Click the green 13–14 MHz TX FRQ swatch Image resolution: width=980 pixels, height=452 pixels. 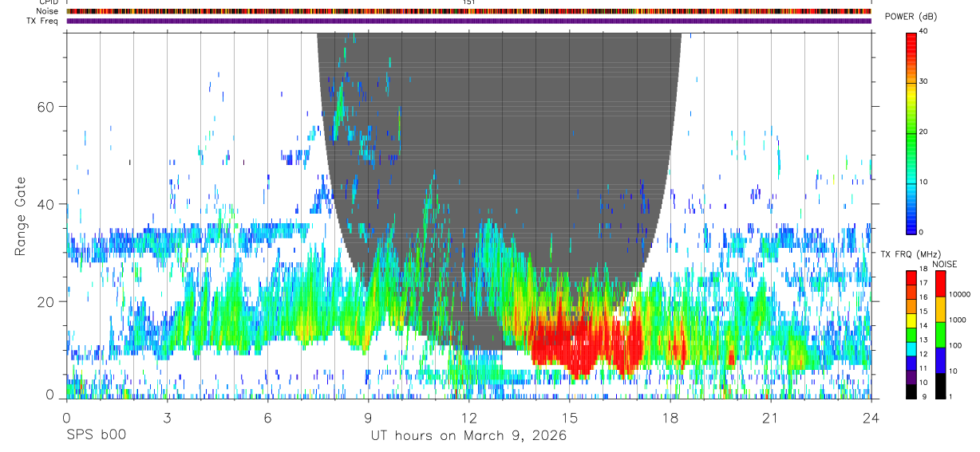911,334
